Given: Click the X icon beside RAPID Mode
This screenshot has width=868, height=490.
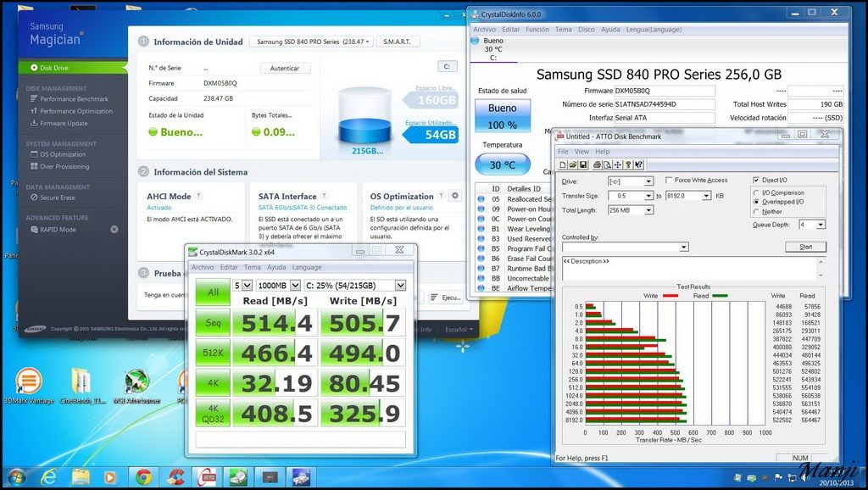Looking at the screenshot, I should pyautogui.click(x=114, y=229).
